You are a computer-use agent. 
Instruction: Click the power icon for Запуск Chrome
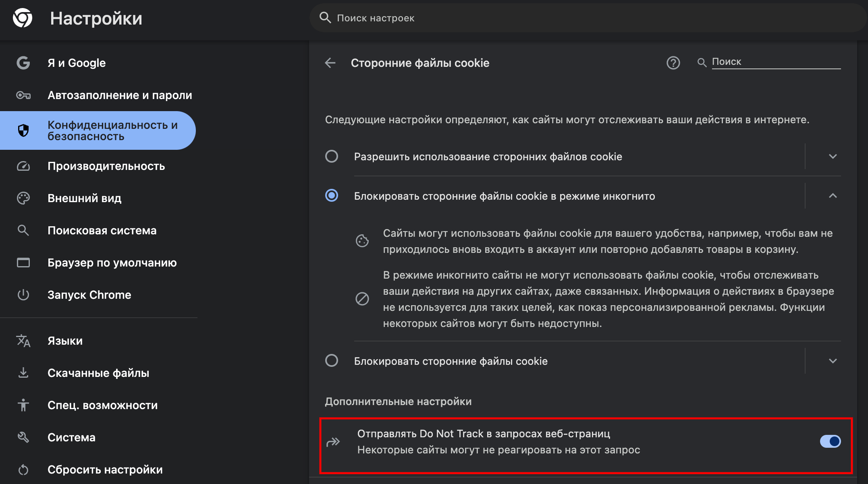pyautogui.click(x=23, y=295)
